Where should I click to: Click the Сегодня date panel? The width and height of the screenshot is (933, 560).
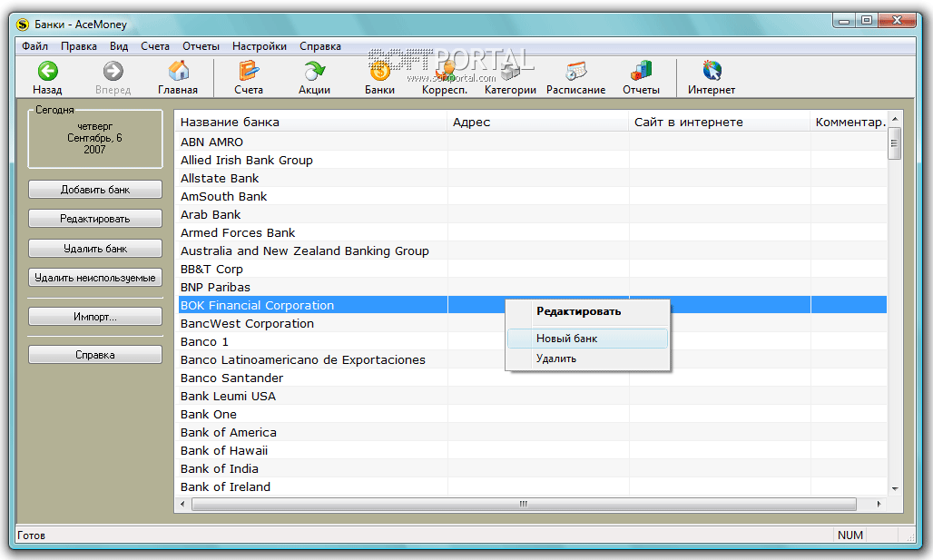(95, 137)
